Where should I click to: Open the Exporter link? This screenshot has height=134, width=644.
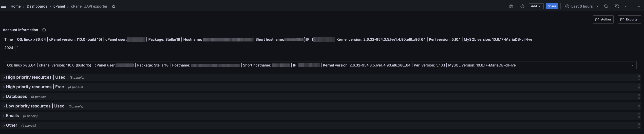tap(629, 19)
